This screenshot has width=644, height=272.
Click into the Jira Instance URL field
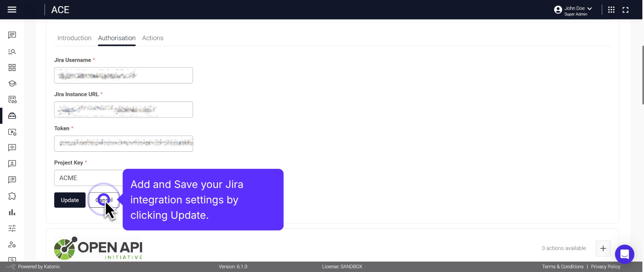(x=123, y=110)
